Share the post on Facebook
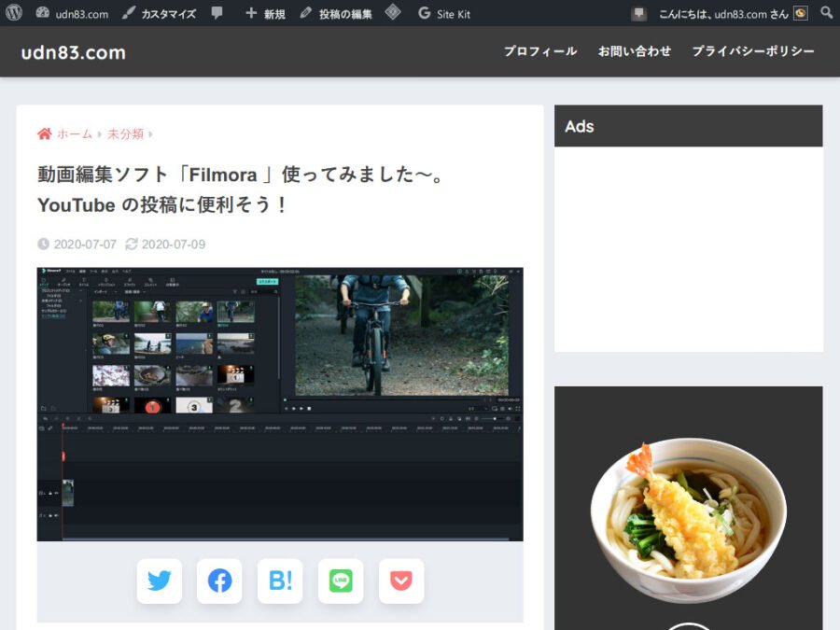 [x=219, y=581]
